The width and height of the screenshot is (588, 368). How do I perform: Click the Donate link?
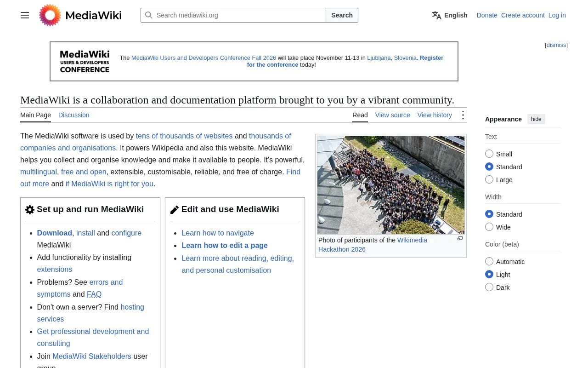point(487,15)
